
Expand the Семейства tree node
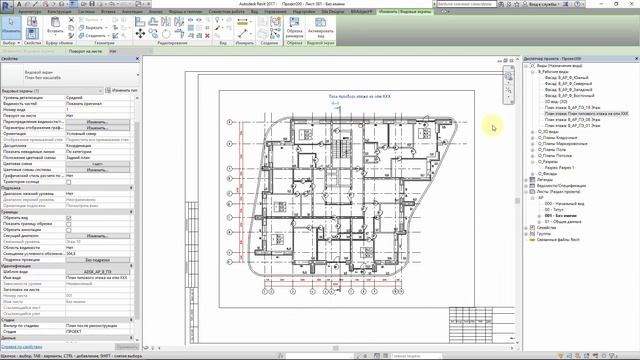click(x=526, y=228)
